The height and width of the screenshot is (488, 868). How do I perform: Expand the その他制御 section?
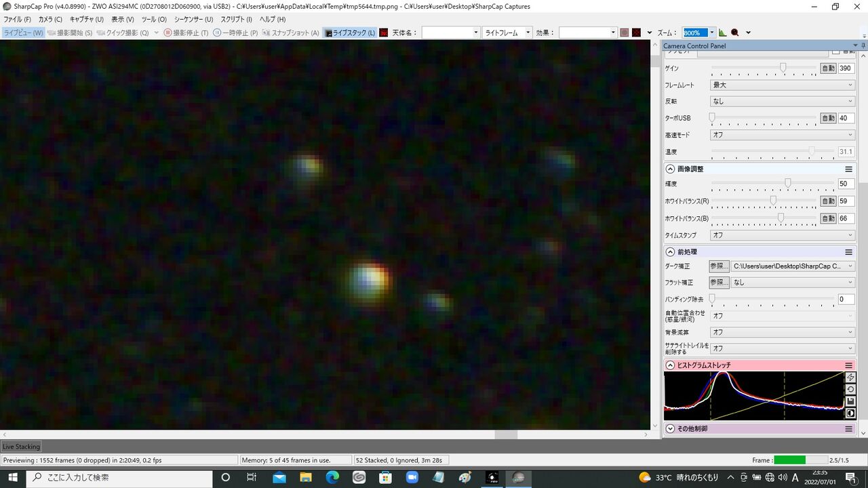coord(670,429)
